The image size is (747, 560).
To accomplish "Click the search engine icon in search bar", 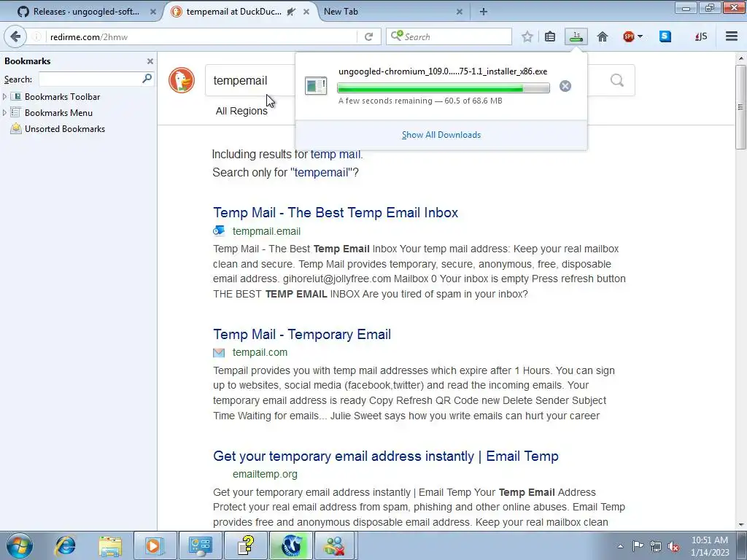I will point(397,36).
